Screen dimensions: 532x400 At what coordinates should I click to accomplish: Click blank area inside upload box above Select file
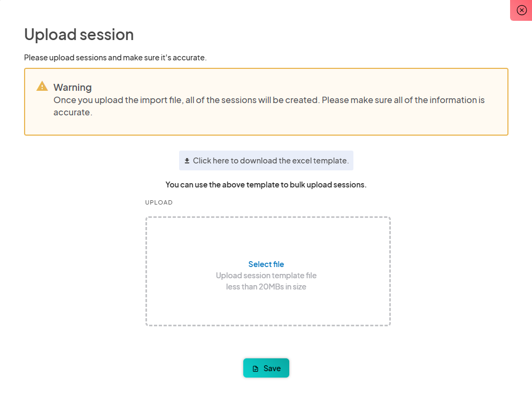pos(267,238)
